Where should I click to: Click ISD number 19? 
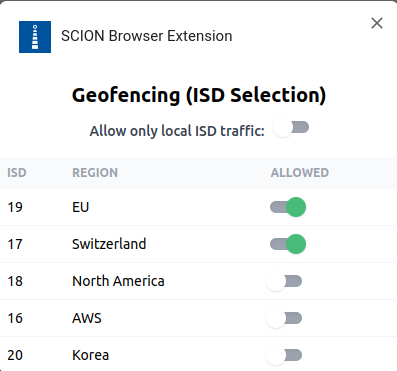coord(15,207)
